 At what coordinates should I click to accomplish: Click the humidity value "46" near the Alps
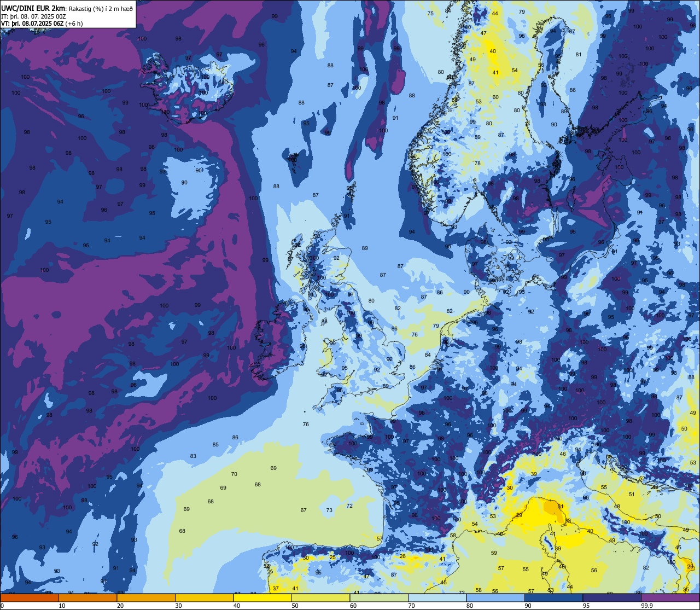point(563,455)
